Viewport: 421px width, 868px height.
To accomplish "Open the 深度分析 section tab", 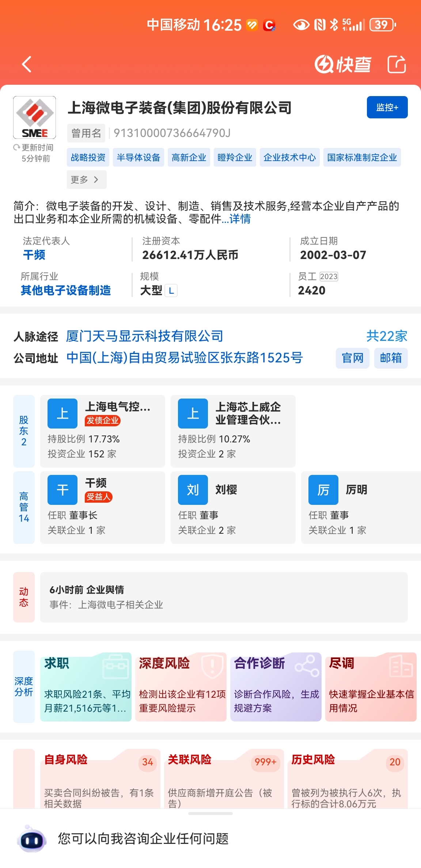I will (24, 686).
